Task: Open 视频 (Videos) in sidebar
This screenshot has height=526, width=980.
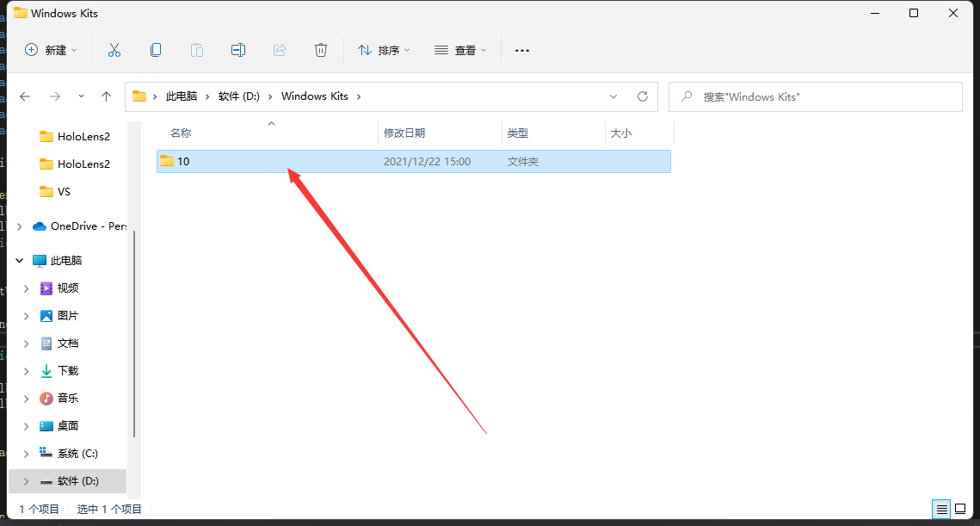Action: coord(59,288)
